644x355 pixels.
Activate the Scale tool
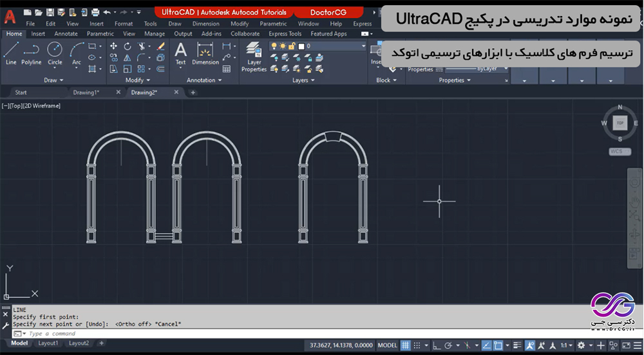(128, 69)
